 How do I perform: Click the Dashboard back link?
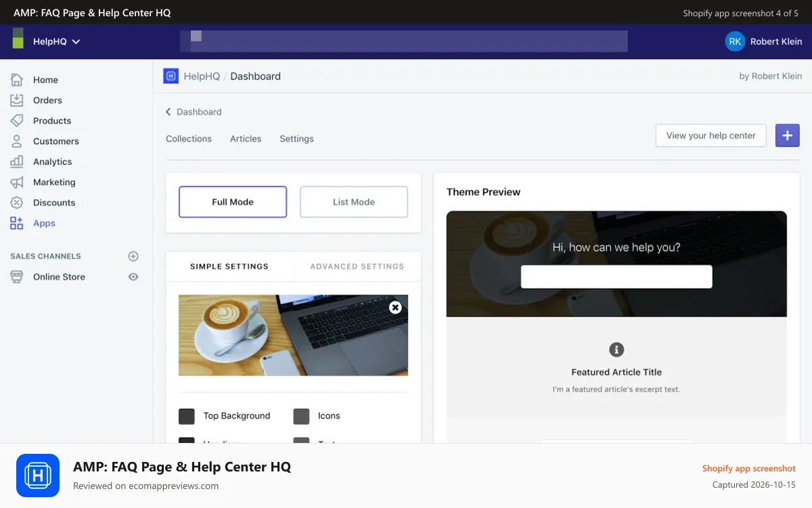199,112
